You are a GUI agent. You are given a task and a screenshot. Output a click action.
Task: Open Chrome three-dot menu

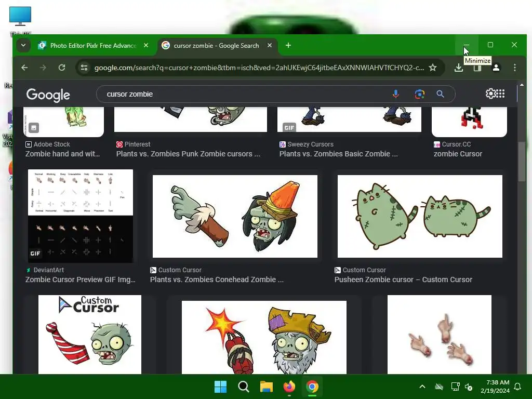click(515, 68)
